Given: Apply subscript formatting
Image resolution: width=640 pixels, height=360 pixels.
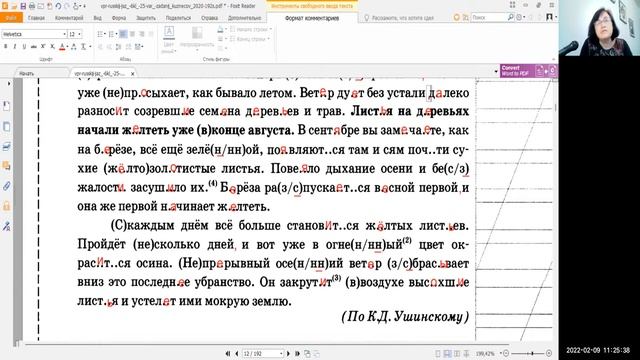Looking at the screenshot, I should point(52,47).
